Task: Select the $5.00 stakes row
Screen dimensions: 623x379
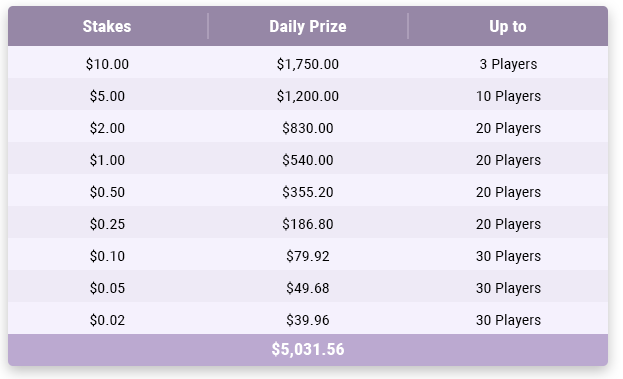Action: coord(308,96)
